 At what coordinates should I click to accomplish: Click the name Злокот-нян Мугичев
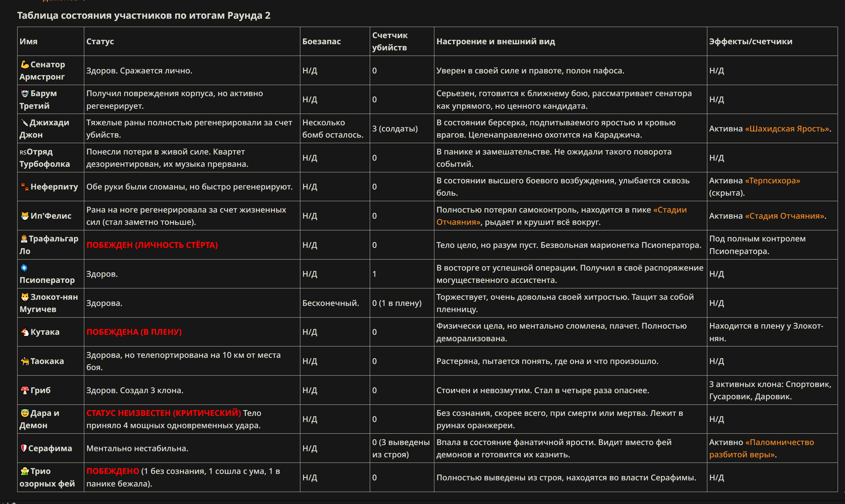(49, 303)
